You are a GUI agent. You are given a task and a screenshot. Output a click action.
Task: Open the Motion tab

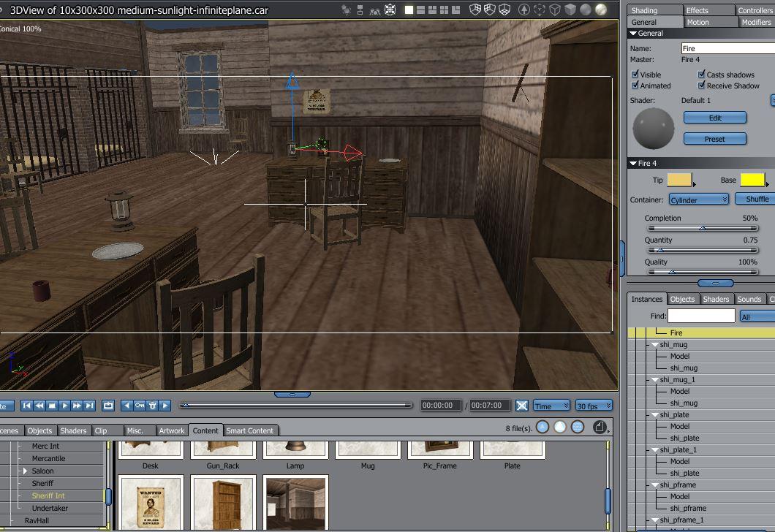709,22
